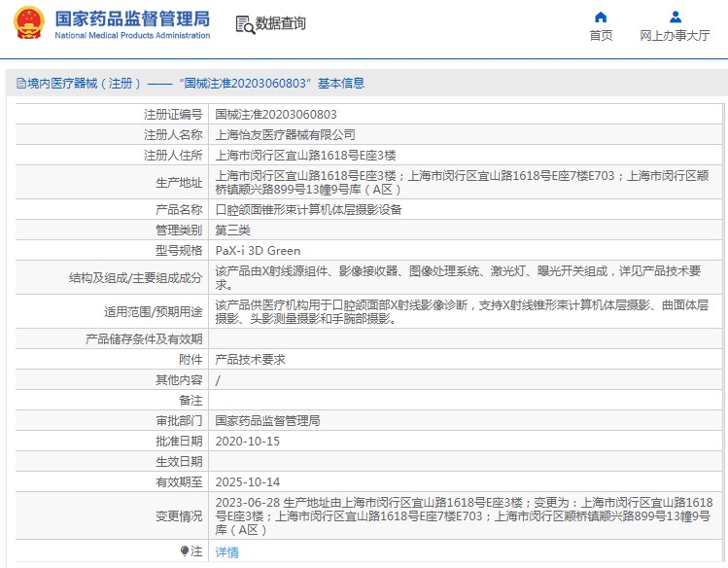Click the 产品技术要求 attachment text
The width and height of the screenshot is (728, 568).
tap(250, 359)
